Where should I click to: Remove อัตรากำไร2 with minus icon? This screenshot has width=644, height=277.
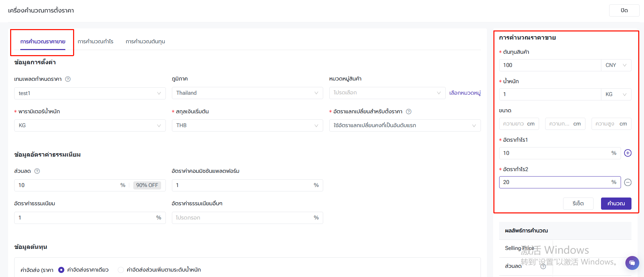pyautogui.click(x=627, y=182)
